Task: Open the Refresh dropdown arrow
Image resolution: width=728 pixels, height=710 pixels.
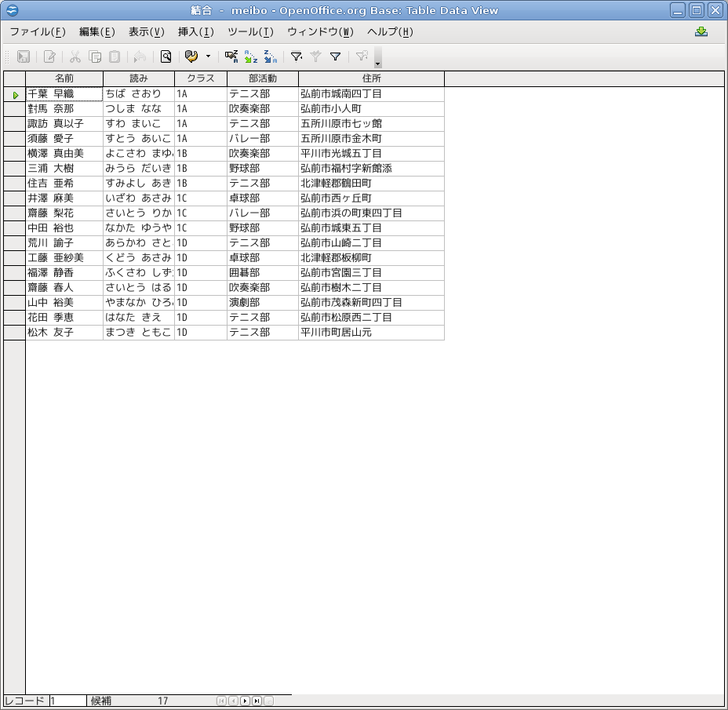Action: pos(208,56)
